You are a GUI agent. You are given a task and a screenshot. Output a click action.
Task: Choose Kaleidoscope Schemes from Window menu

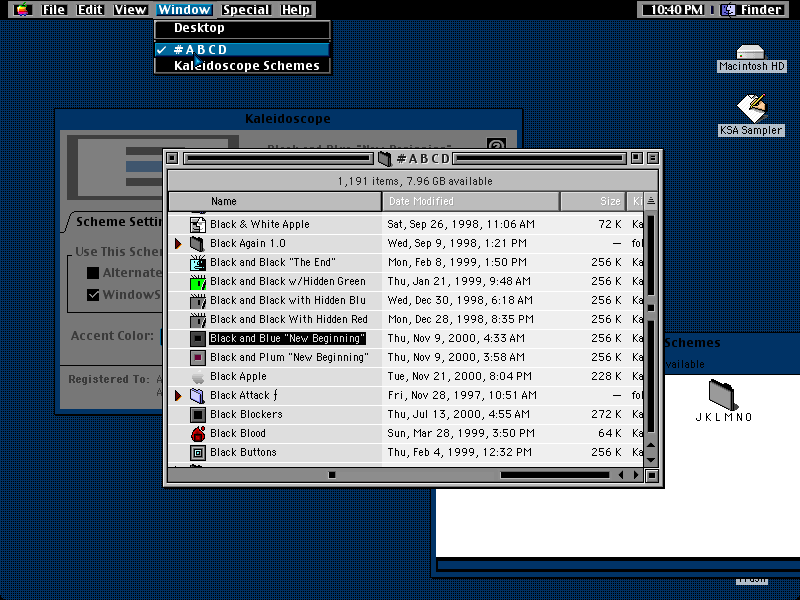[242, 66]
